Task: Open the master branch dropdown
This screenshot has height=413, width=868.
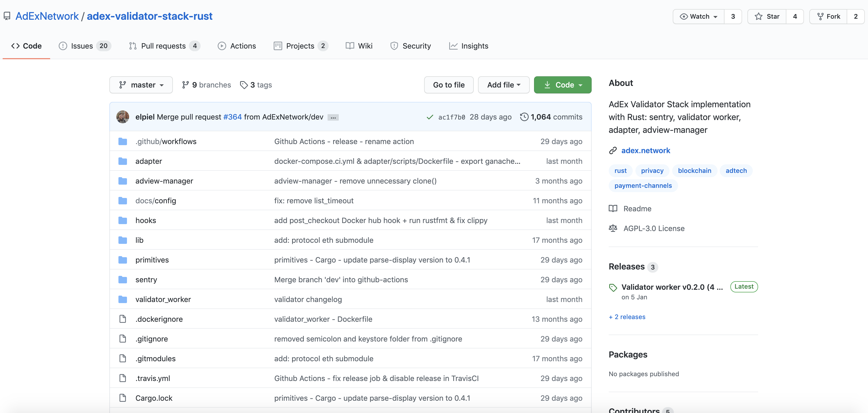Action: tap(141, 85)
